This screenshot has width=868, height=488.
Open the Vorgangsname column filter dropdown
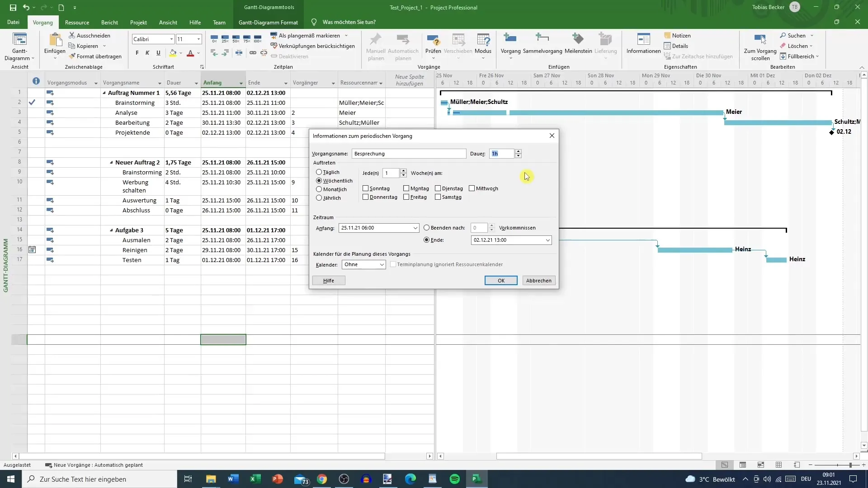coord(160,83)
